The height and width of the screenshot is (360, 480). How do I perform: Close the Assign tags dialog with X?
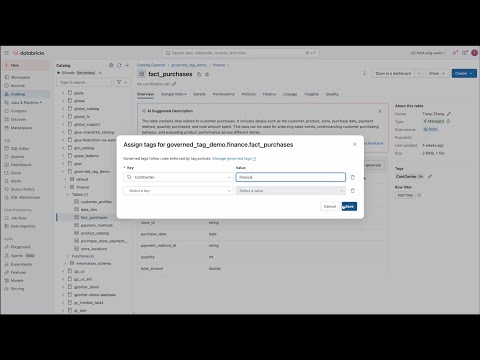tap(355, 144)
